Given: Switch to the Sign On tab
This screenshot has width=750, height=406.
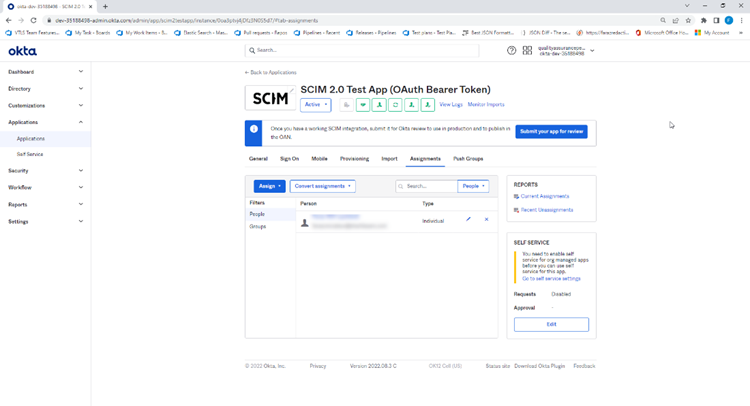Looking at the screenshot, I should coord(289,159).
